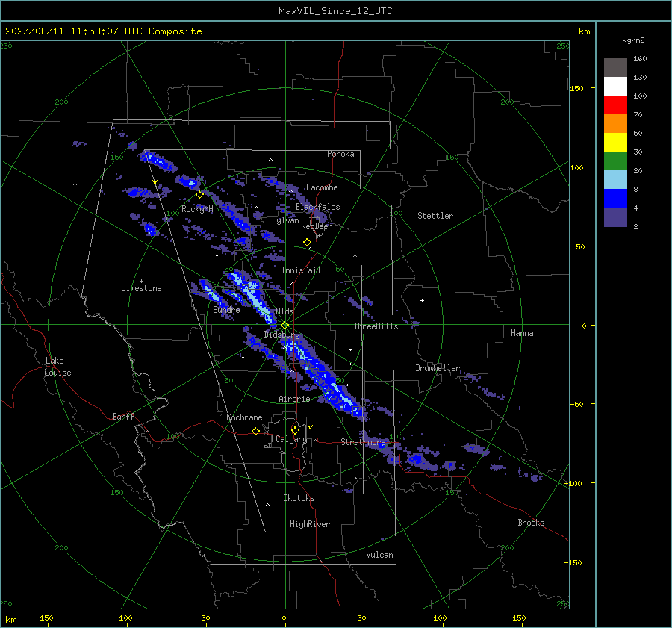Screen dimensions: 672x628
Task: Click the Innisfail map label
Action: point(301,270)
